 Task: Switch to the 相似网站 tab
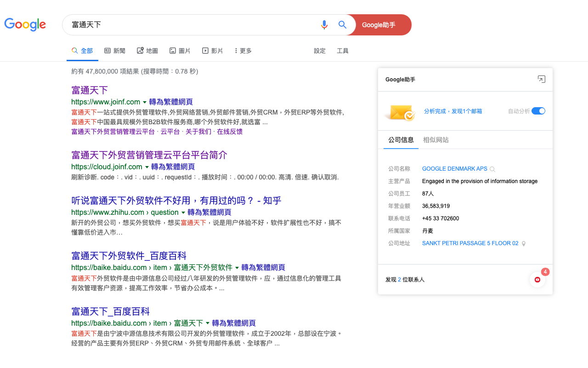436,140
